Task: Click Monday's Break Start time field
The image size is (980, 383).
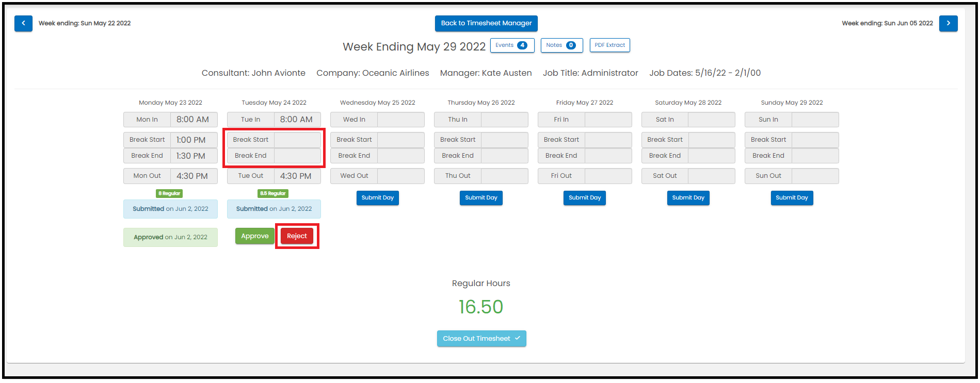Action: [x=194, y=140]
